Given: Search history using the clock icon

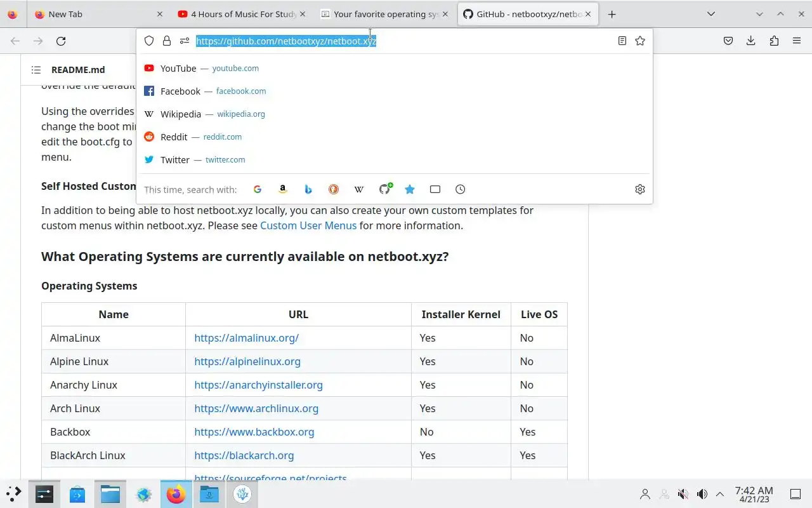Looking at the screenshot, I should click(461, 189).
